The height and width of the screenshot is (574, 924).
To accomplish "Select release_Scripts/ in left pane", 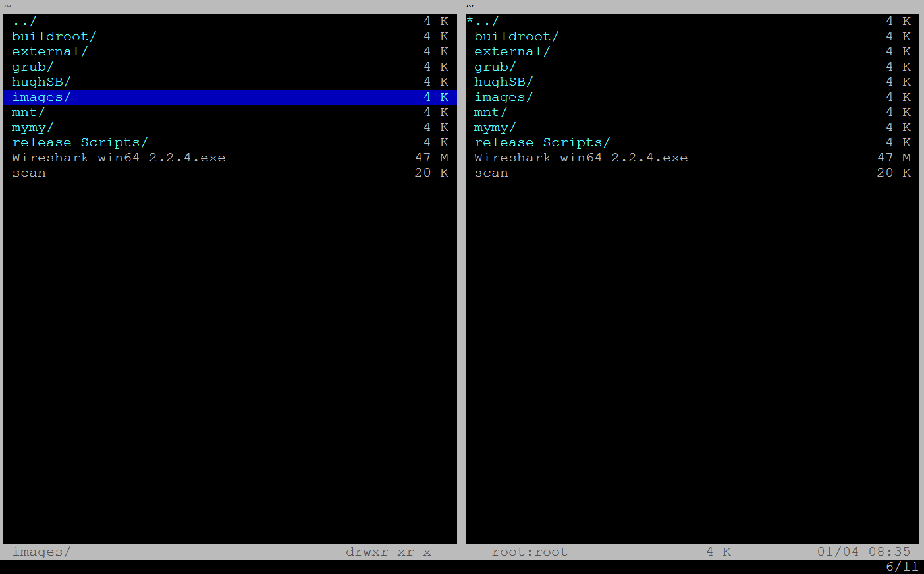I will (x=80, y=142).
